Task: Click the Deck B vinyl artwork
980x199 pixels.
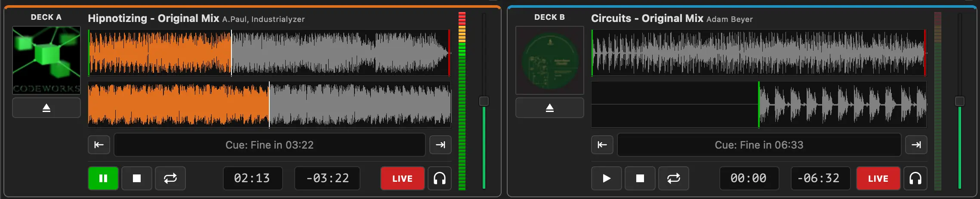Action: coord(550,60)
